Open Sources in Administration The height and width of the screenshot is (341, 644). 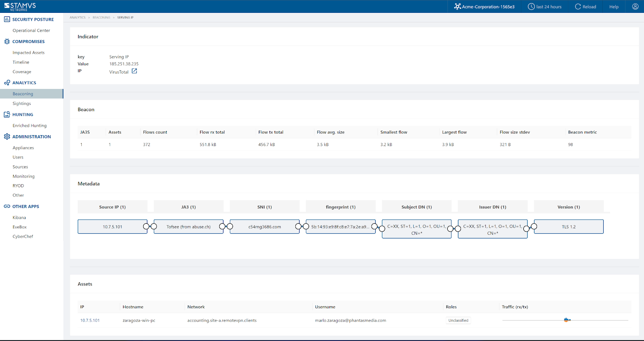tap(20, 167)
